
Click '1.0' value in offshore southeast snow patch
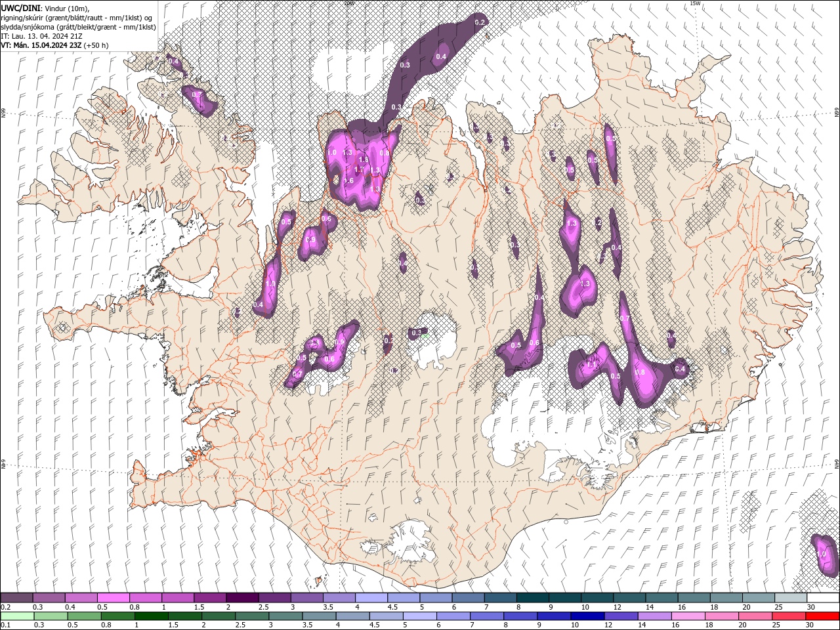click(x=821, y=554)
